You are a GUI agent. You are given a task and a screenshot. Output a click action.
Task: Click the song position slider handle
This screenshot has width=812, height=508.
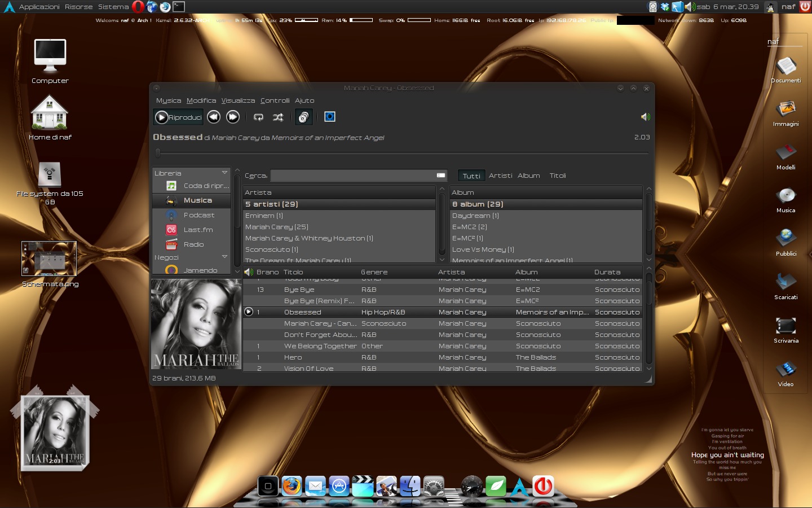[x=158, y=152]
